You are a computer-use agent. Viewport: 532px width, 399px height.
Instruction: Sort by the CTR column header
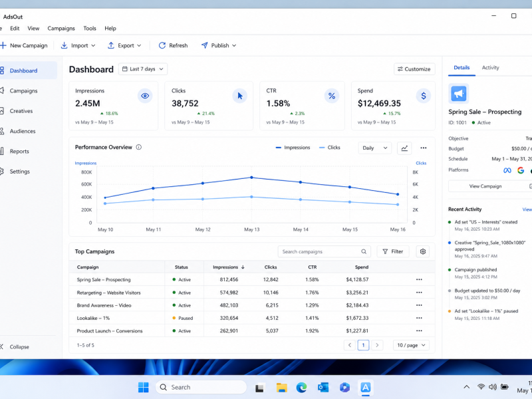312,267
